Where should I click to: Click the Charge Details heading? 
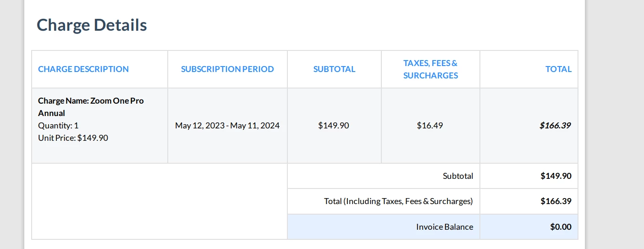click(92, 25)
